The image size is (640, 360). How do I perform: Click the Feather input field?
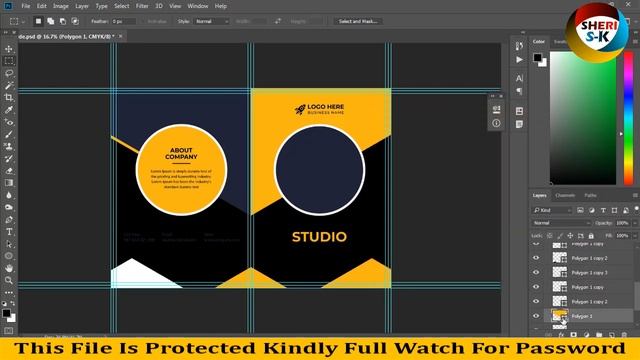(123, 21)
